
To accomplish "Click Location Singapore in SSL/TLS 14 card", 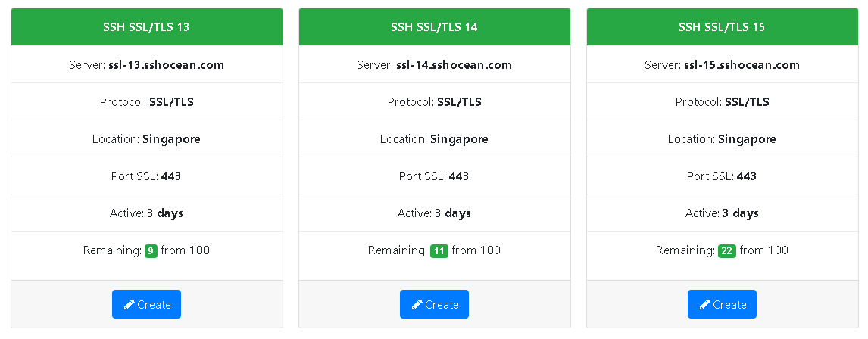I will click(x=435, y=138).
